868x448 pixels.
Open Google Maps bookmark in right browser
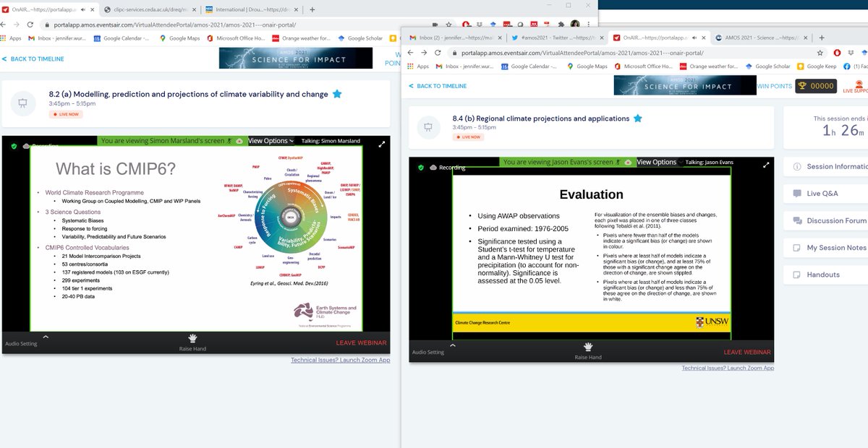[586, 66]
